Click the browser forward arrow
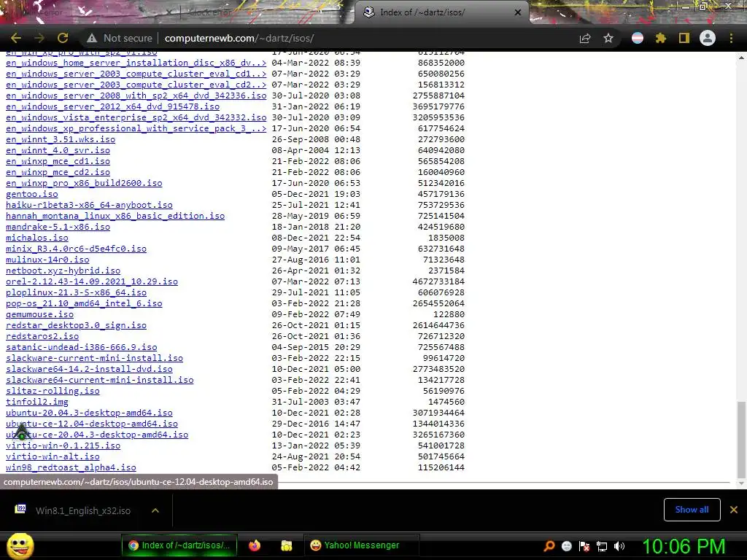This screenshot has width=747, height=560. (x=39, y=38)
